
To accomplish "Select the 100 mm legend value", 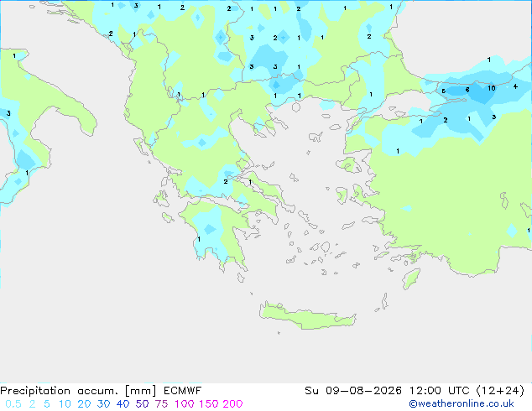I will pos(185,404).
